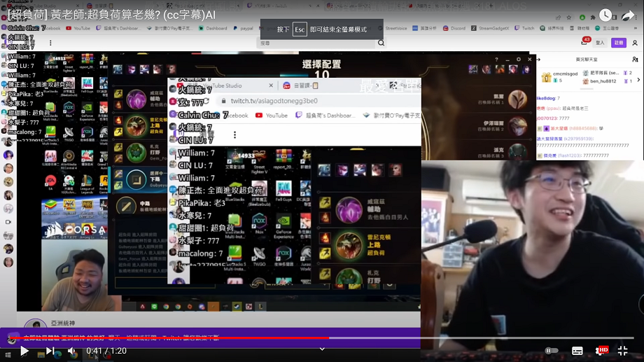Open the Fall Guys desktop icon
Screen dimensions: 644x362
pyautogui.click(x=87, y=86)
